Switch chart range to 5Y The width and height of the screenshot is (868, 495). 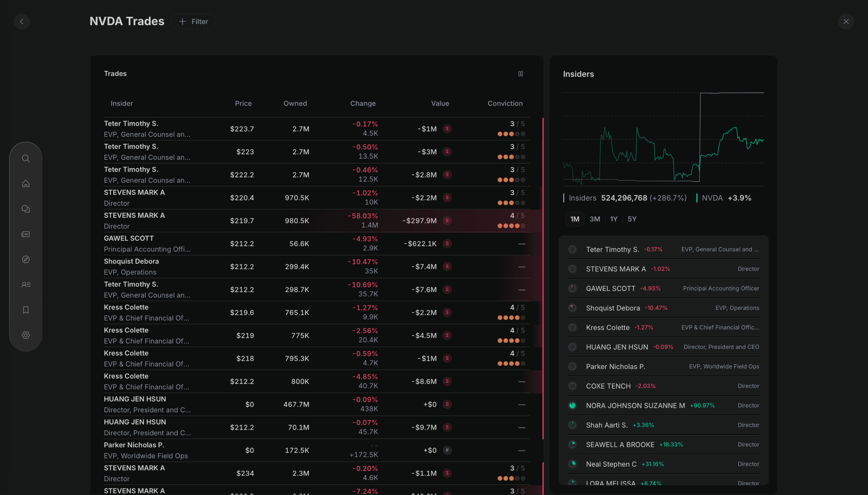click(x=632, y=219)
